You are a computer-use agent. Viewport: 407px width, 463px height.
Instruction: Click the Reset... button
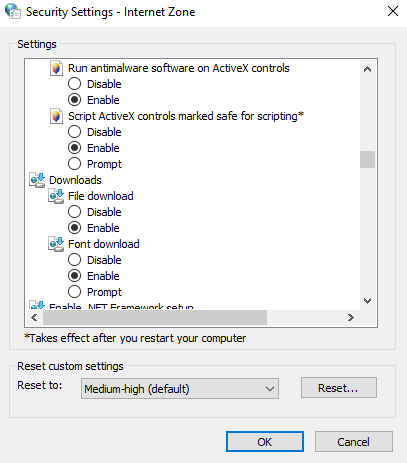click(339, 388)
